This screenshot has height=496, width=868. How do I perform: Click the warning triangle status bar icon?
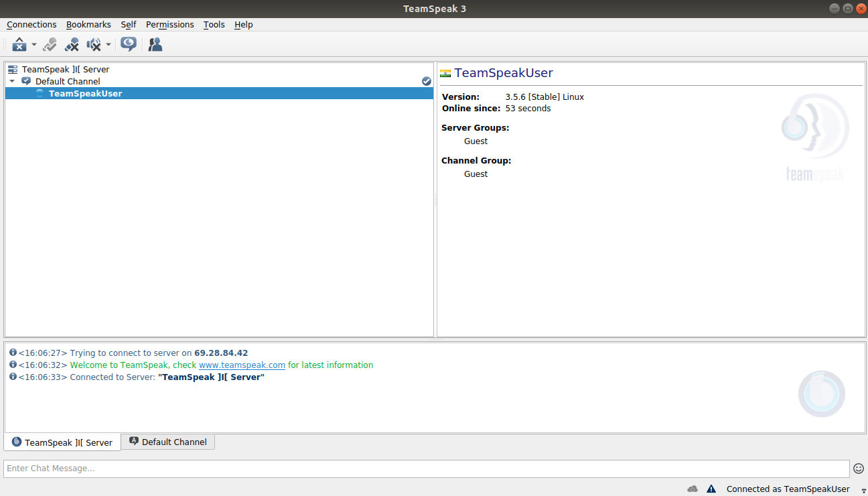tap(711, 489)
